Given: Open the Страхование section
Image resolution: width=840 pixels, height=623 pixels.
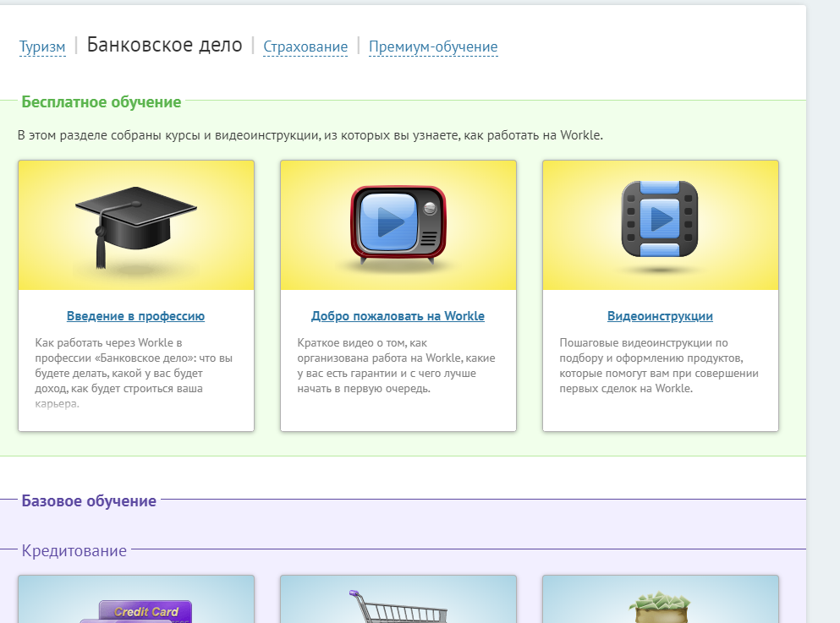Looking at the screenshot, I should 305,47.
